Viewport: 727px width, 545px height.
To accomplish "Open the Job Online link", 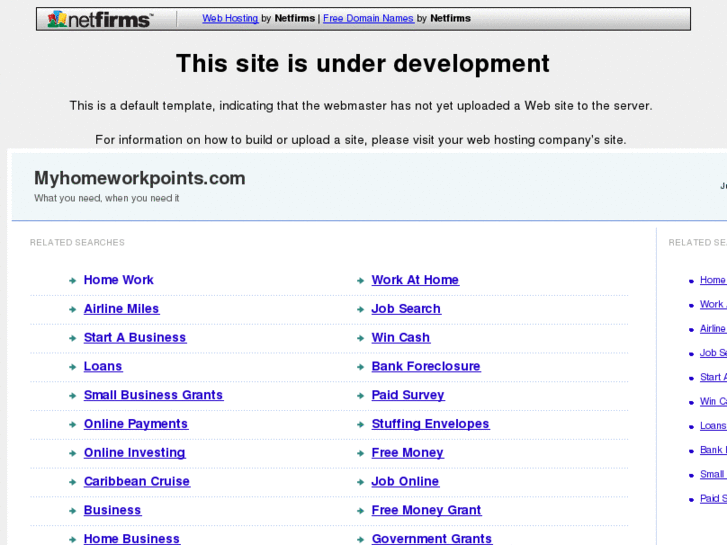I will coord(405,481).
